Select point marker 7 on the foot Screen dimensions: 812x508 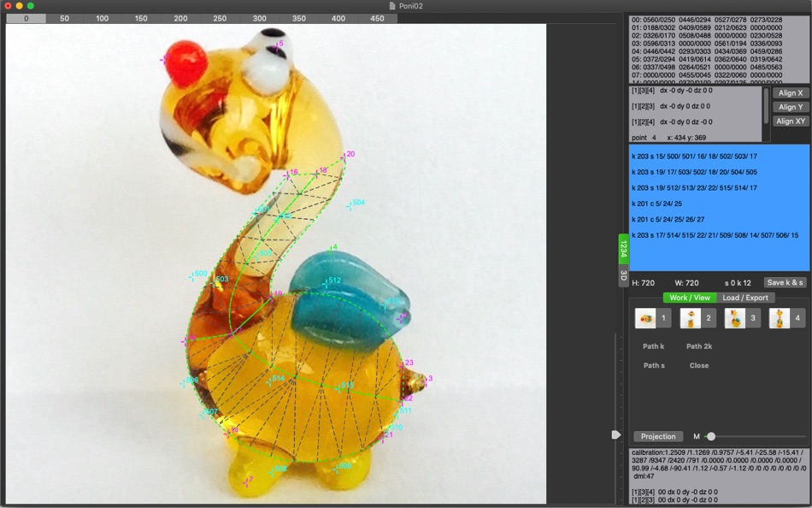[x=246, y=481]
